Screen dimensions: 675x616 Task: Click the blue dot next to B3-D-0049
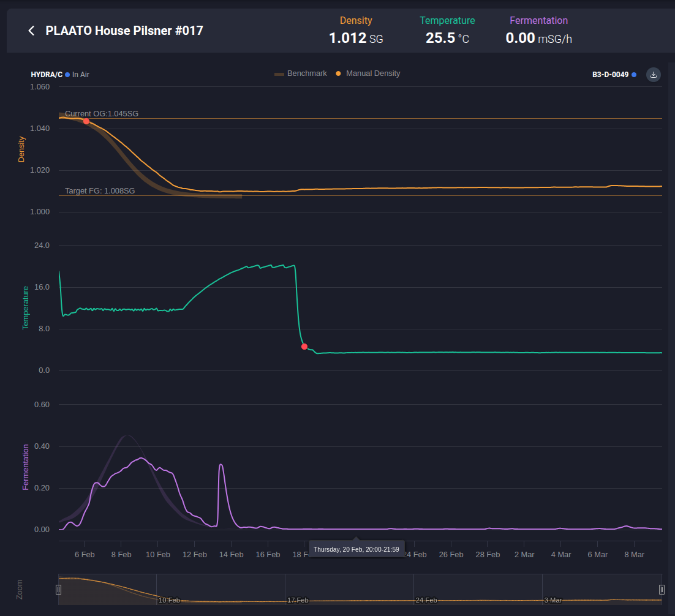634,75
